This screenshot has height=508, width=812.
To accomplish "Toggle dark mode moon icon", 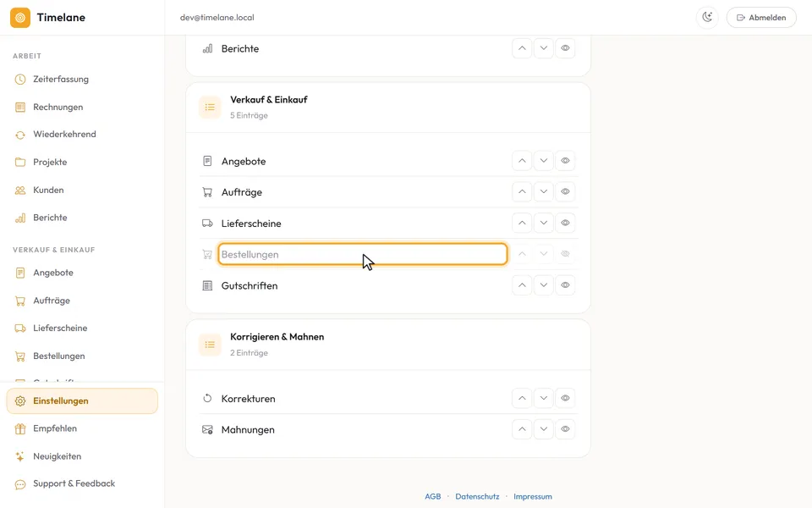I will [707, 17].
